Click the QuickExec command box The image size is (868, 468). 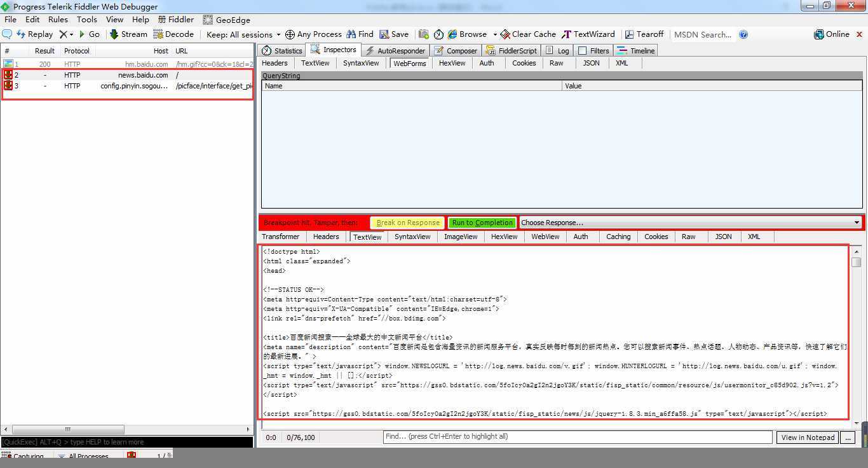[x=126, y=442]
